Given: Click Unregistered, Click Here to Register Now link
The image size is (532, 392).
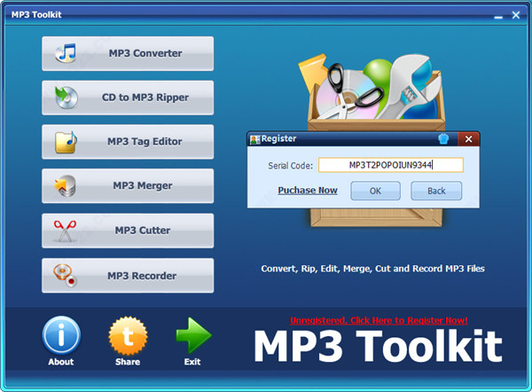Looking at the screenshot, I should 379,320.
